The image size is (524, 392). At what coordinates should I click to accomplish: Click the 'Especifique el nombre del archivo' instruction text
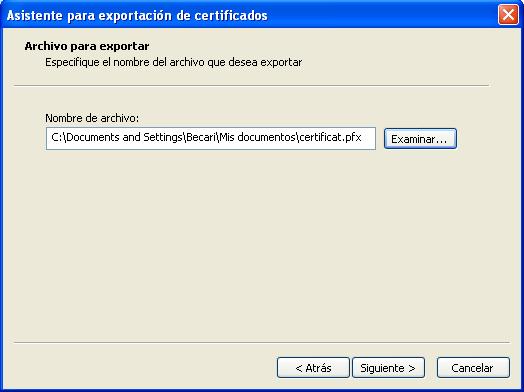click(173, 62)
